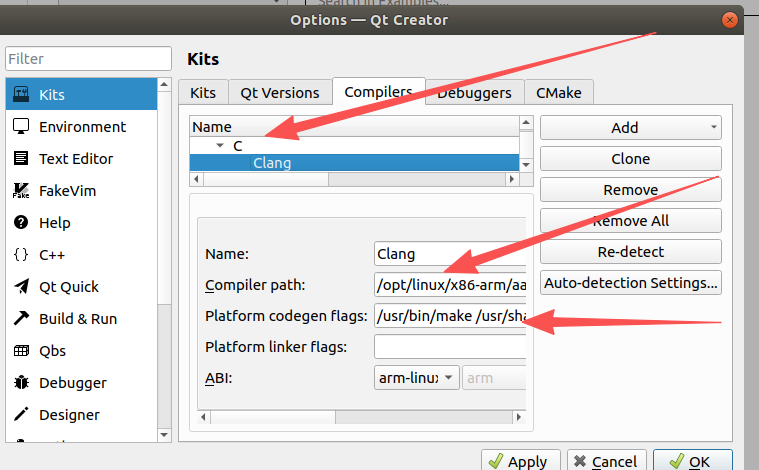Click the category list vertical scrollbar thumb
This screenshot has width=759, height=470.
click(164, 197)
